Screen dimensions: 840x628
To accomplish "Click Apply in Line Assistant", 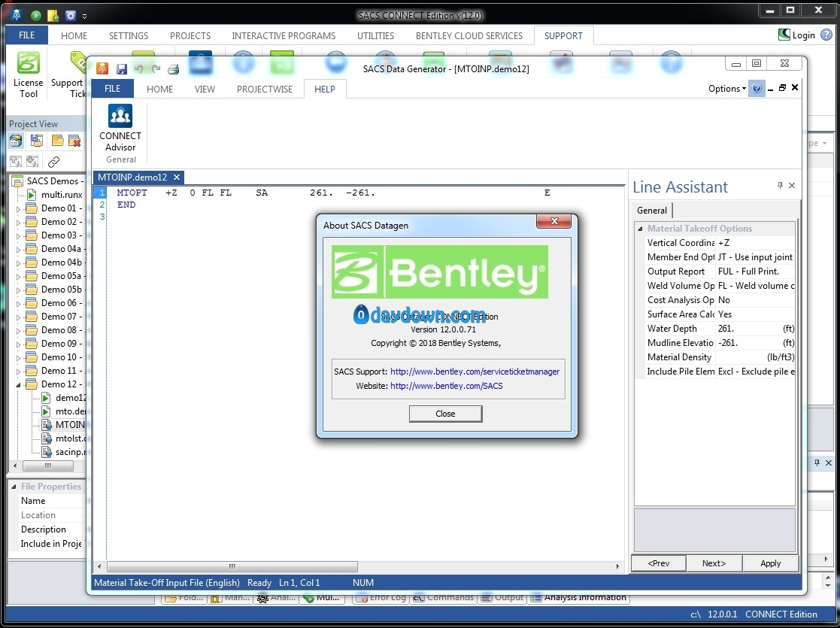I will 770,563.
